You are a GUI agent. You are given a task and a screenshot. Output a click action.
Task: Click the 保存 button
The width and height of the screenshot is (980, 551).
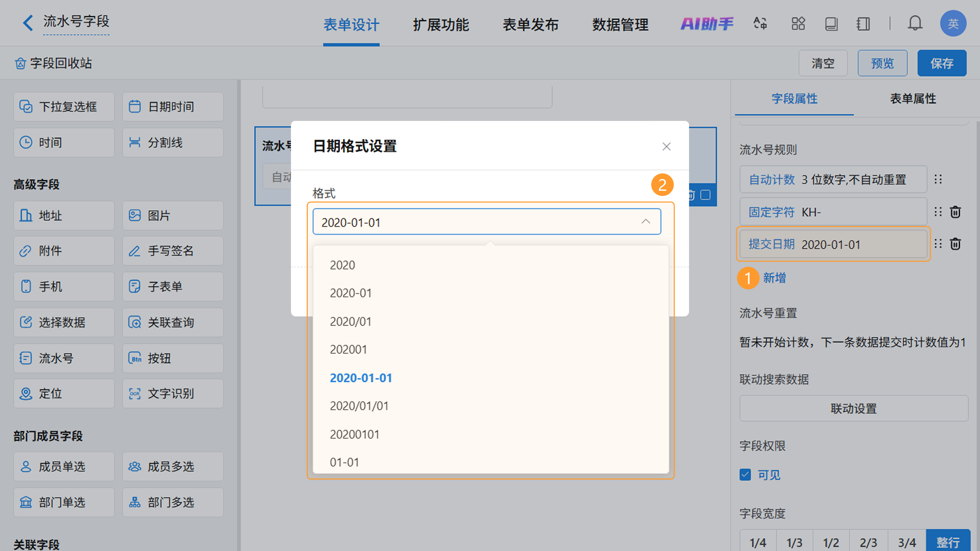click(x=941, y=63)
